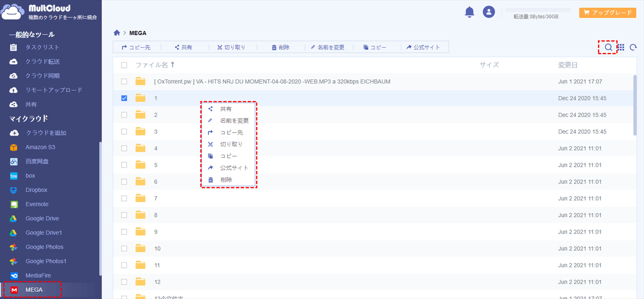Open the OxTorrent.pw VA HITS folder
The width and height of the screenshot is (644, 299).
[272, 81]
